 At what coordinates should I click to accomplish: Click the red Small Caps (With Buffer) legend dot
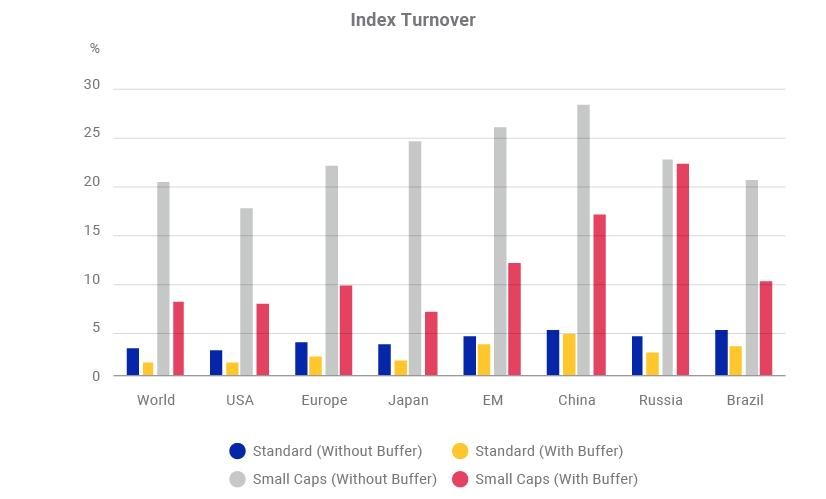pos(460,479)
